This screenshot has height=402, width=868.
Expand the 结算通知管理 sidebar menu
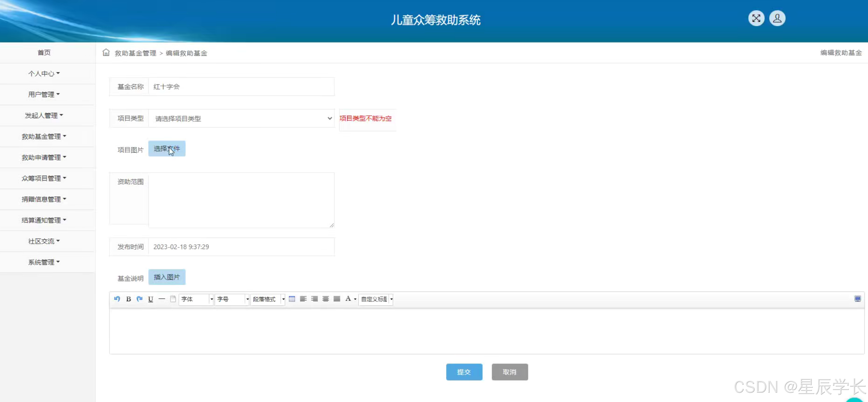pos(44,220)
